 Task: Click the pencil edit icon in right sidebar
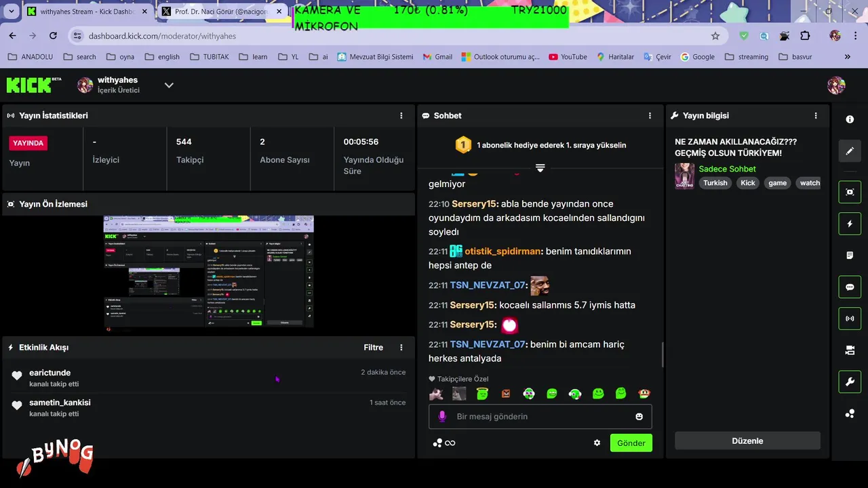click(x=850, y=150)
